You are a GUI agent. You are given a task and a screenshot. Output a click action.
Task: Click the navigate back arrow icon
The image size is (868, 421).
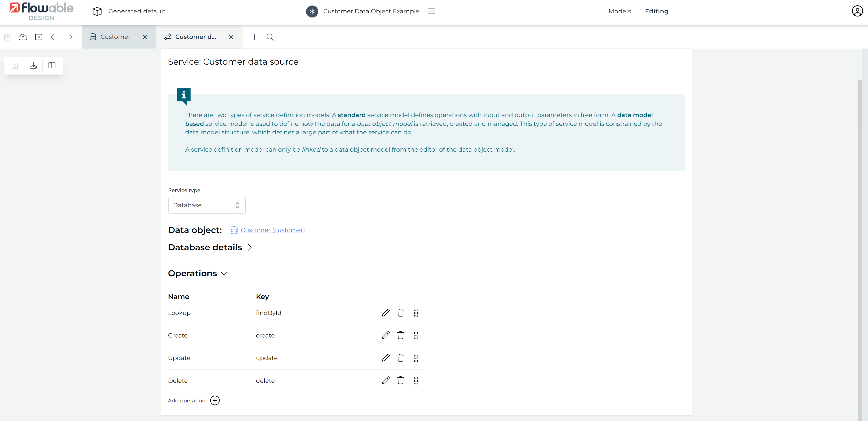[54, 37]
